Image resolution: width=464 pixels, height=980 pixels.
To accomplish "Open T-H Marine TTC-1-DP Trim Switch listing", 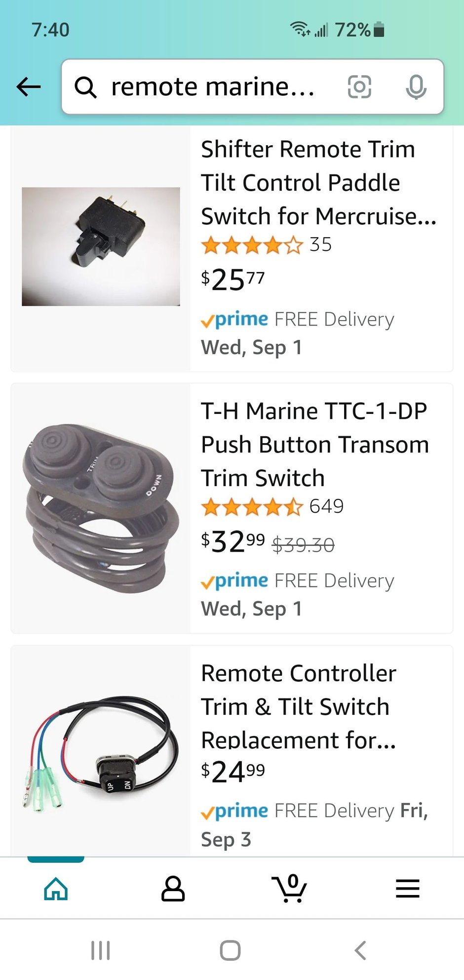I will 314,444.
